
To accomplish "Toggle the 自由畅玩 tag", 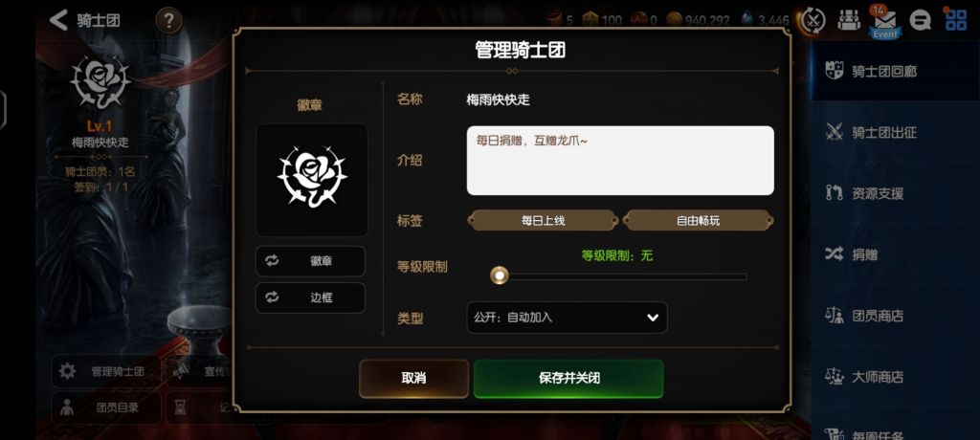I will (x=698, y=221).
